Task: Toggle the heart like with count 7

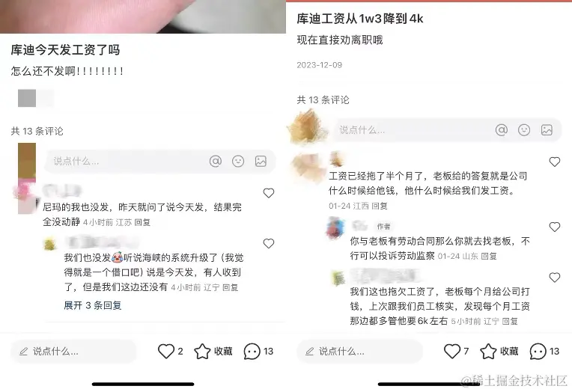Action: tap(456, 351)
